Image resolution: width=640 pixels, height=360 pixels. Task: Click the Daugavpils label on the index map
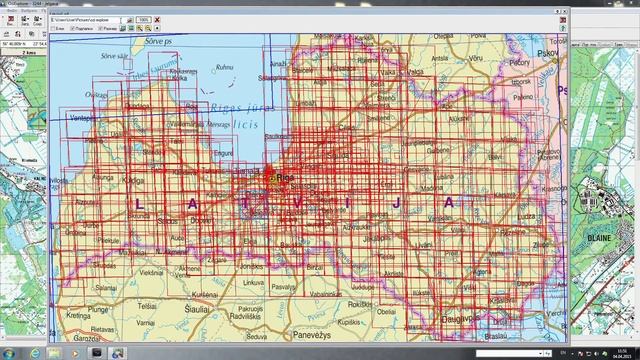(460, 320)
